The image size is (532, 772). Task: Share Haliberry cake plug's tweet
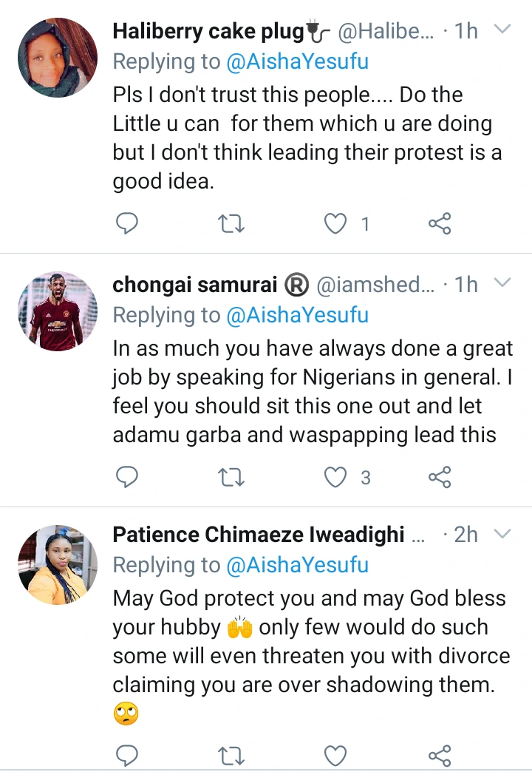(x=440, y=223)
